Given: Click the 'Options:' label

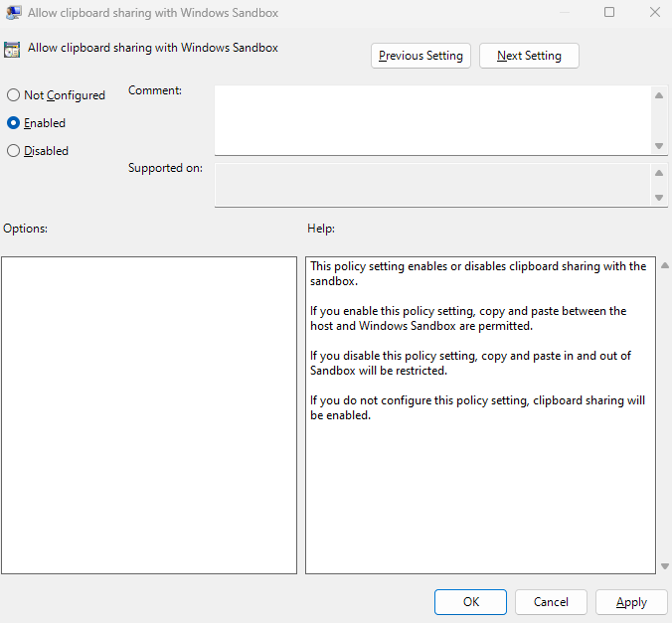Looking at the screenshot, I should coord(25,229).
